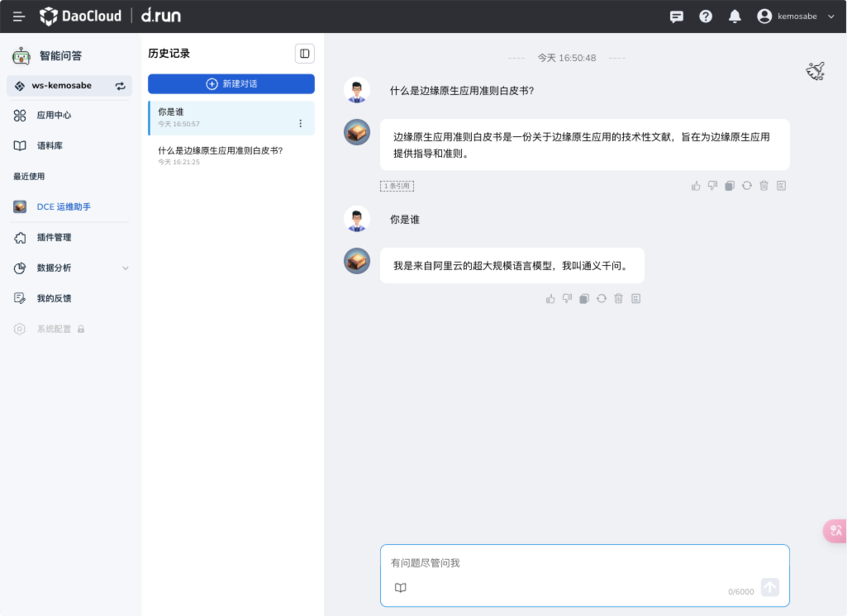Click the locked 系统配置 item

(54, 329)
